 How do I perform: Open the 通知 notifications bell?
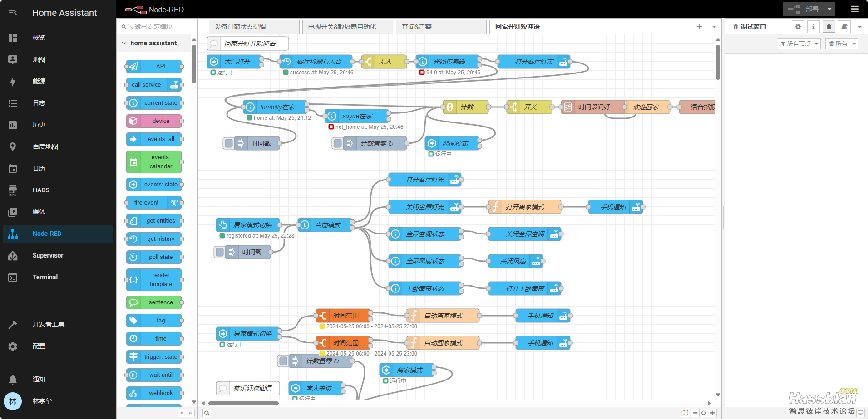pyautogui.click(x=13, y=379)
